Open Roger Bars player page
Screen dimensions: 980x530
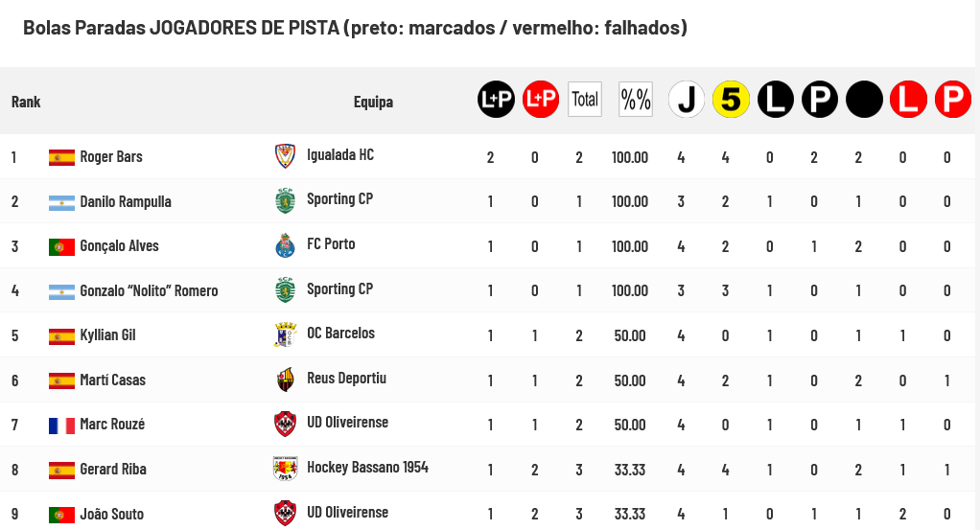point(111,156)
